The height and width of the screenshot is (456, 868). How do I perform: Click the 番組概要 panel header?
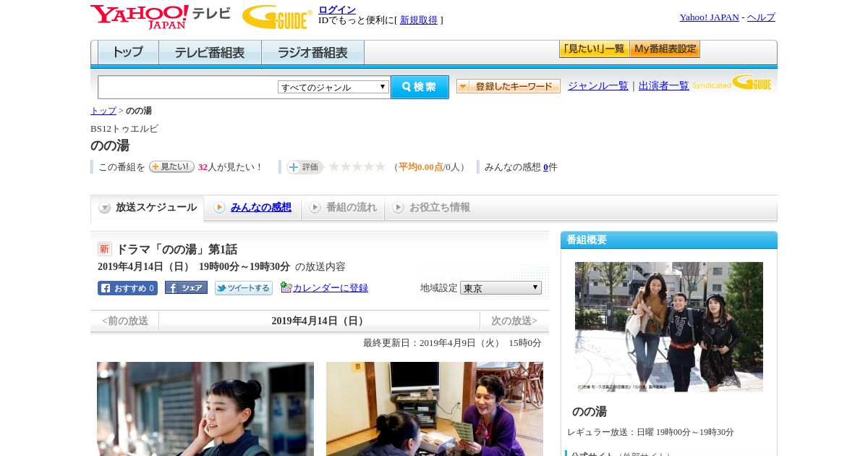point(669,240)
